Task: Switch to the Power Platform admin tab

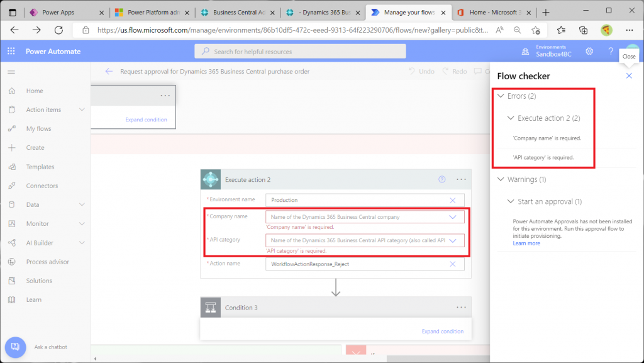Action: tap(152, 13)
